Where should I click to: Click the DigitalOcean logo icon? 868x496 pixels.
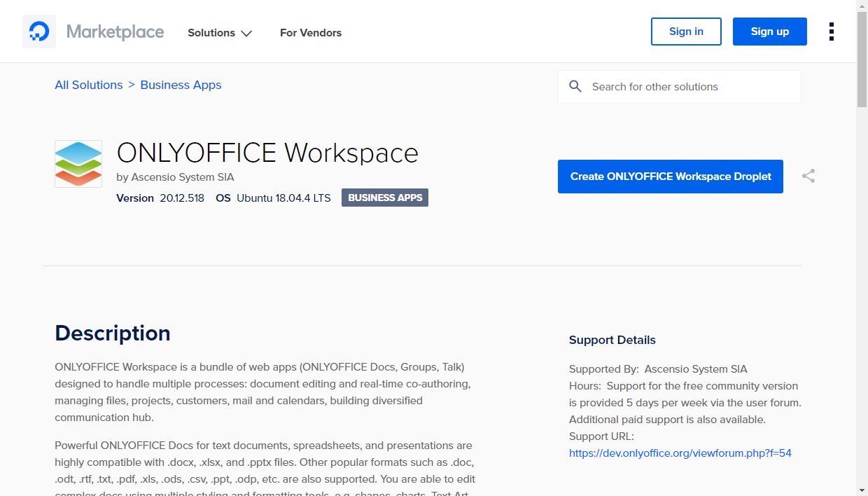[39, 32]
